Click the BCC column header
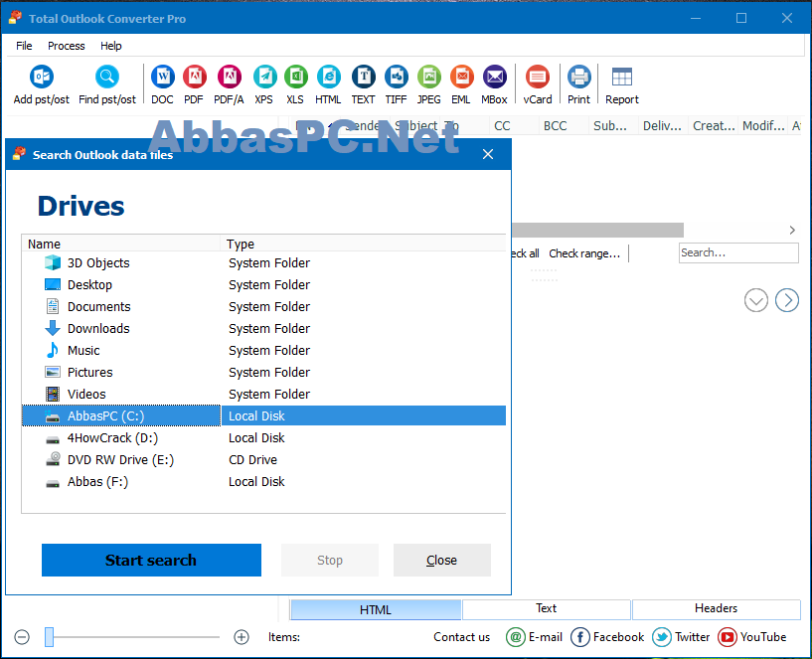 [x=564, y=126]
